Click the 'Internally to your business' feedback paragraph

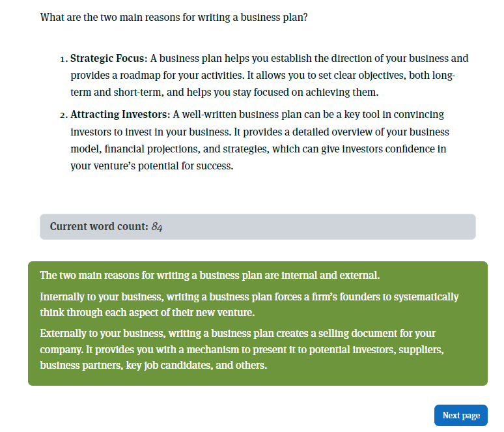247,305
